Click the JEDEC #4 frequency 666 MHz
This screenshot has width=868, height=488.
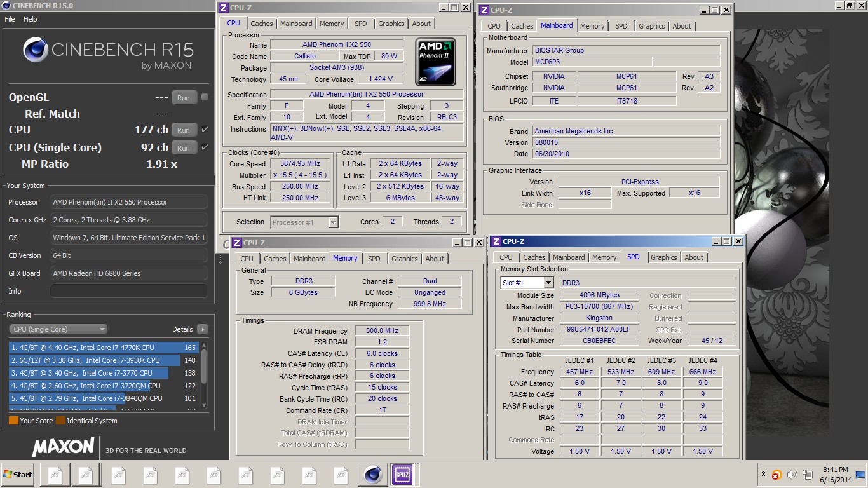pos(702,372)
